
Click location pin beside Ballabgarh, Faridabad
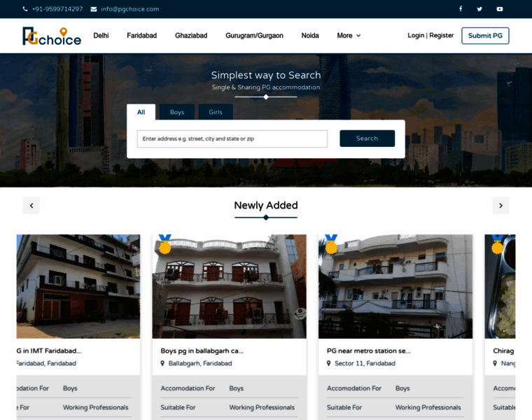162,363
